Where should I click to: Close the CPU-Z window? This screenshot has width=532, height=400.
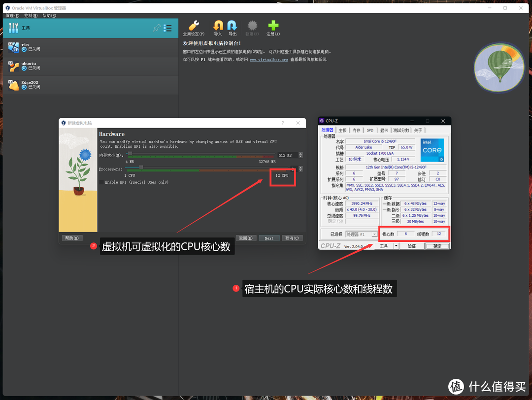tap(443, 121)
